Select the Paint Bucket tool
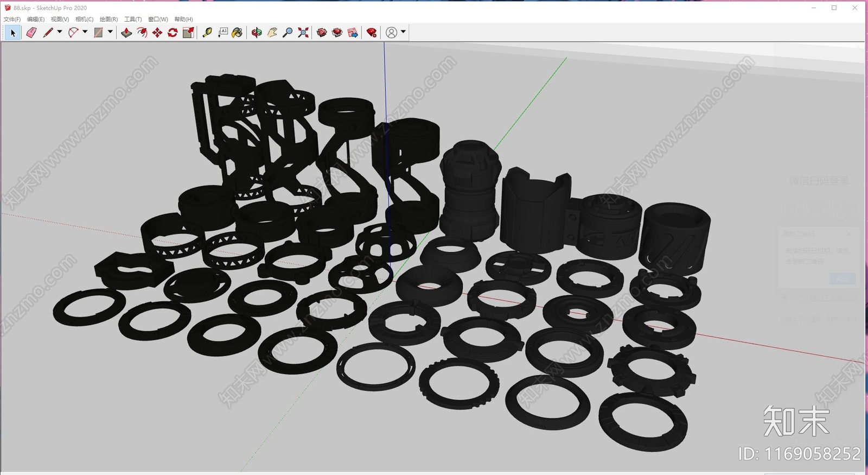The width and height of the screenshot is (868, 475). [237, 33]
